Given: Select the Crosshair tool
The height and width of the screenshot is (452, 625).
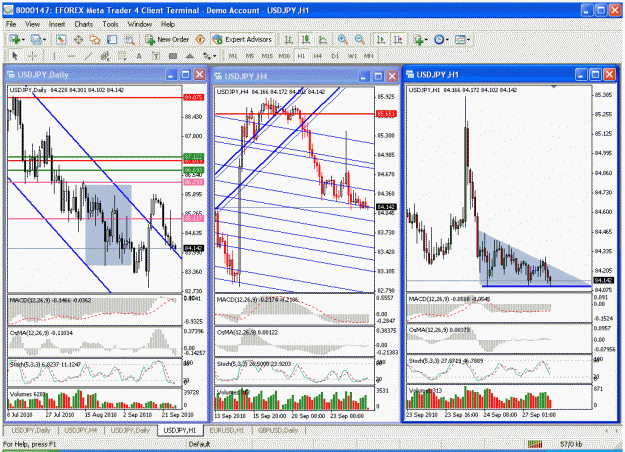Looking at the screenshot, I should click(x=32, y=56).
